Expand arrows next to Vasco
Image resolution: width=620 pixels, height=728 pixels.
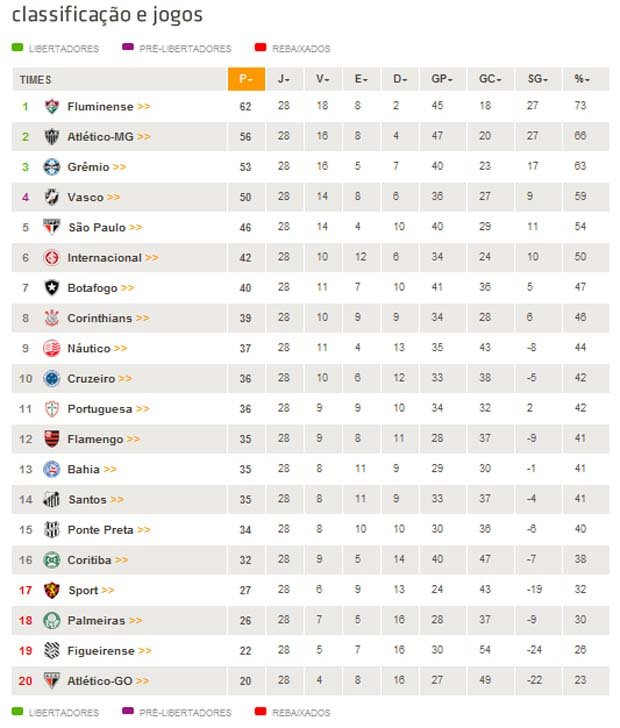pyautogui.click(x=113, y=197)
